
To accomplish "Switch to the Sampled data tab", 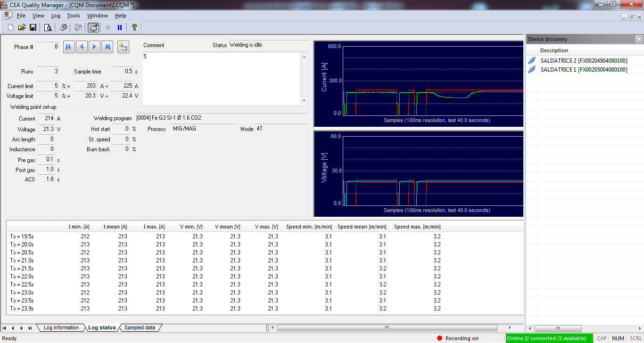I will (141, 327).
